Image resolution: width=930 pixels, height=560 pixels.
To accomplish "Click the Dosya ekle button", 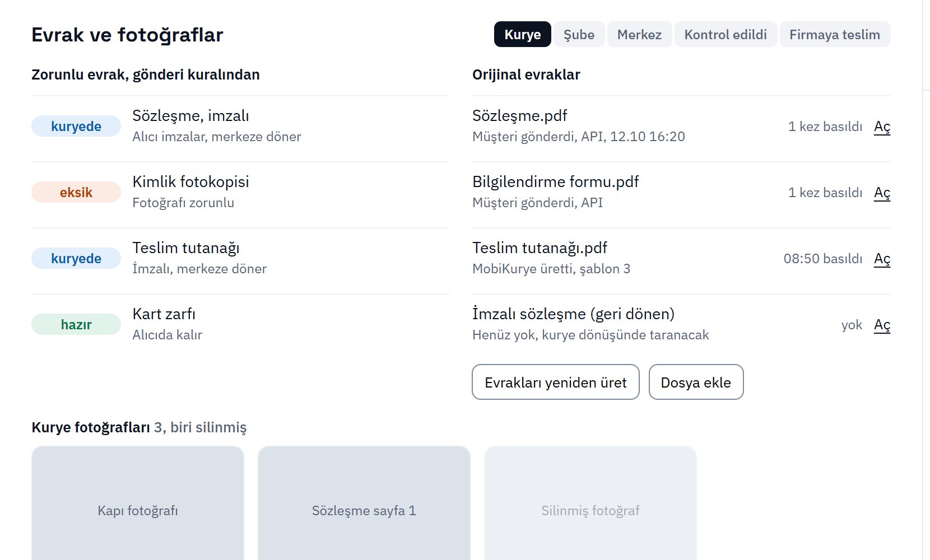I will [696, 382].
